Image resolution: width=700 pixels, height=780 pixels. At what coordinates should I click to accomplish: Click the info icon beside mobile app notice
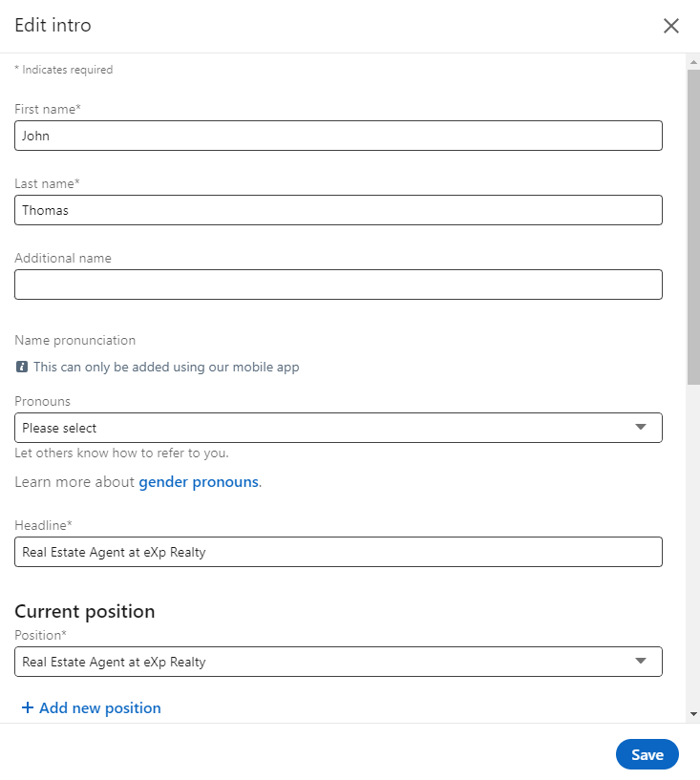pos(22,367)
